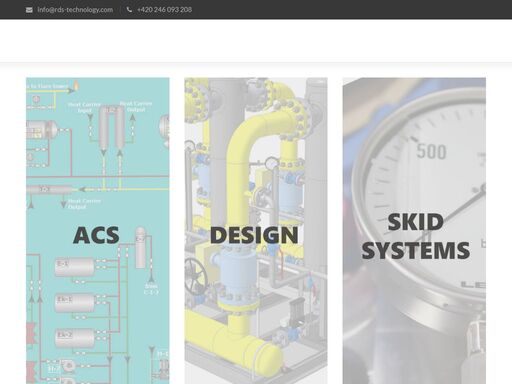The width and height of the screenshot is (512, 384).
Task: Click the black handwheel valve in Design render
Action: click(196, 276)
